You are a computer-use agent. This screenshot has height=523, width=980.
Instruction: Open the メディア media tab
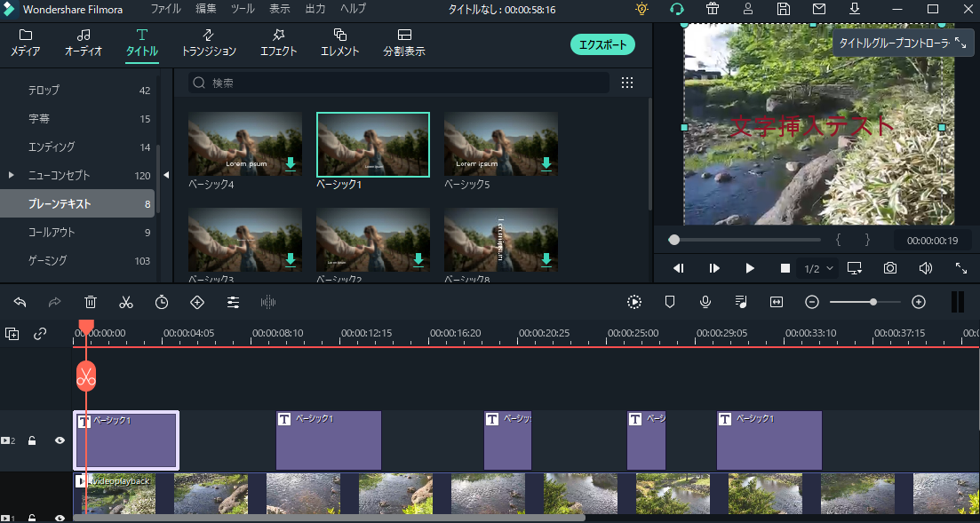click(x=26, y=43)
